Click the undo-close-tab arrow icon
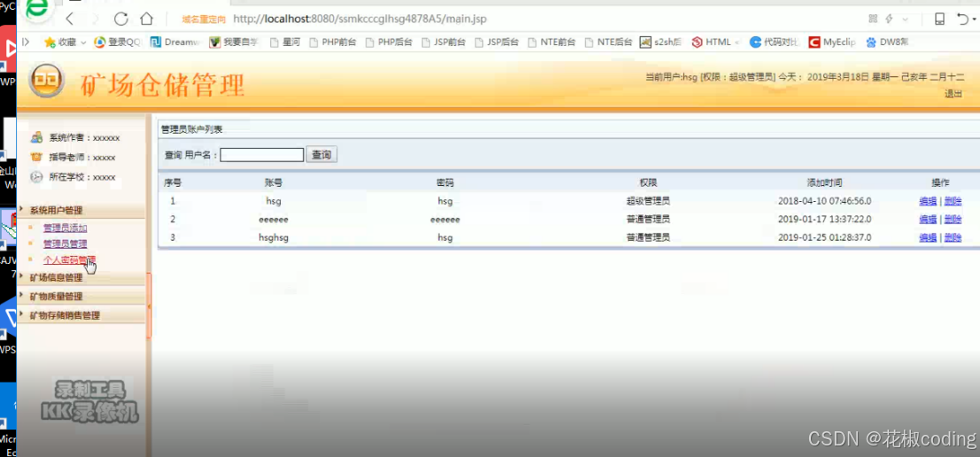Screen dimensions: 980x457 [963, 19]
